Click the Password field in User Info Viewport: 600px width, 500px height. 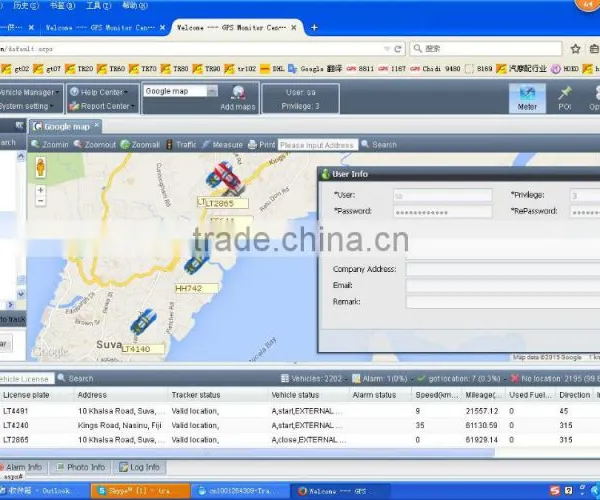point(443,212)
